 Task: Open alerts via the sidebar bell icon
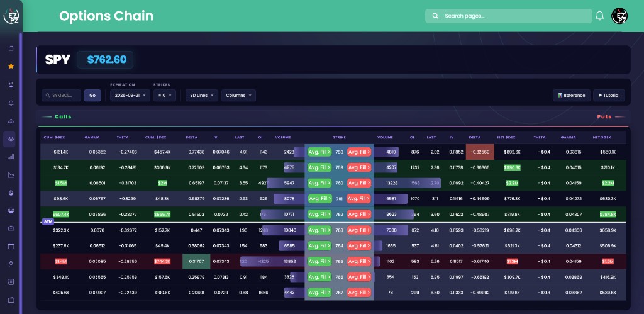(x=11, y=103)
